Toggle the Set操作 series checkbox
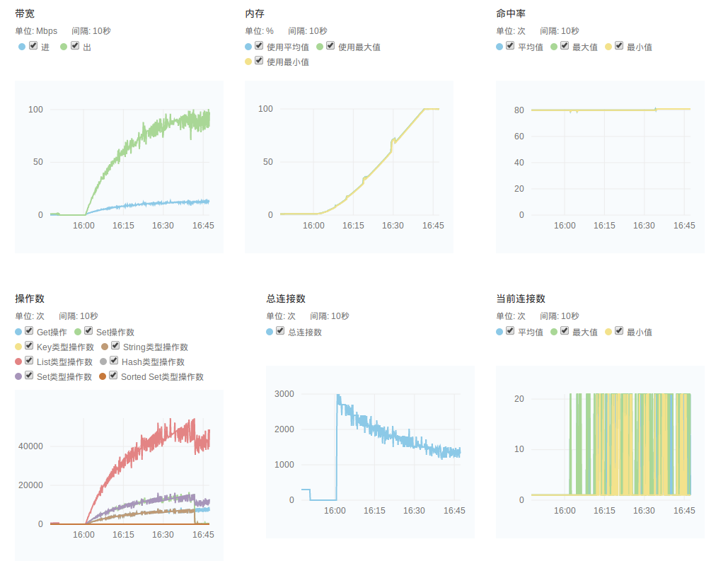This screenshot has height=561, width=728. [88, 331]
